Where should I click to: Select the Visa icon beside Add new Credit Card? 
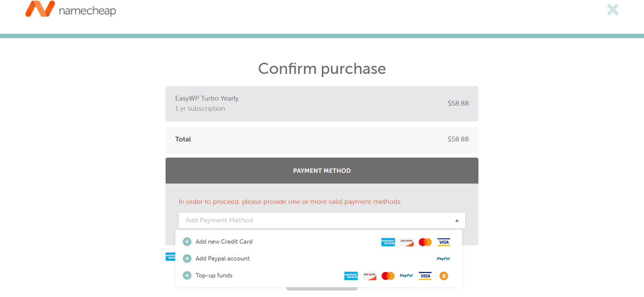[x=444, y=242]
